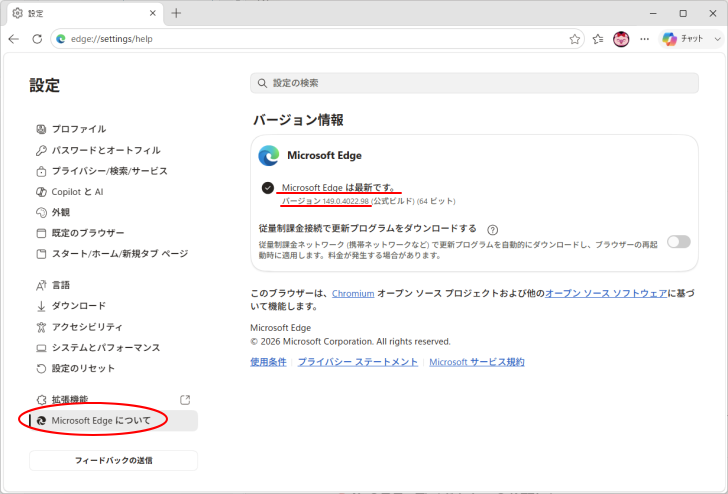Click the key icon for パスワード

[41, 150]
